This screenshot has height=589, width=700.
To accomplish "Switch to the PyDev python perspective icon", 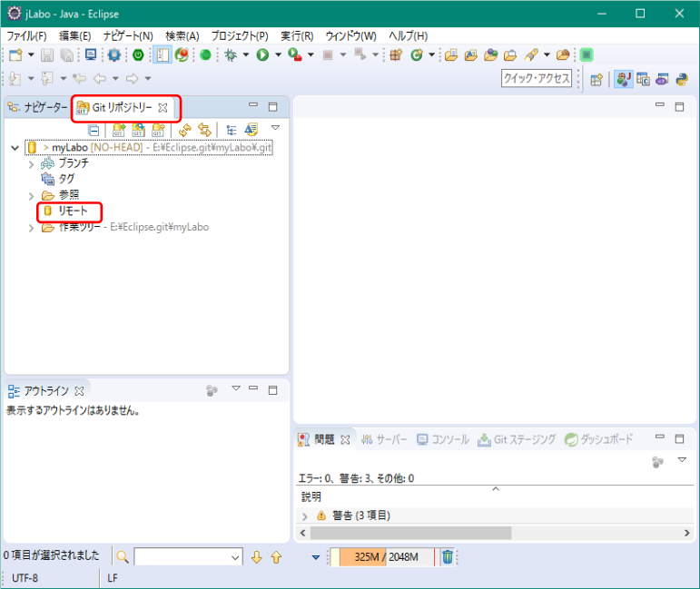I will click(x=682, y=80).
